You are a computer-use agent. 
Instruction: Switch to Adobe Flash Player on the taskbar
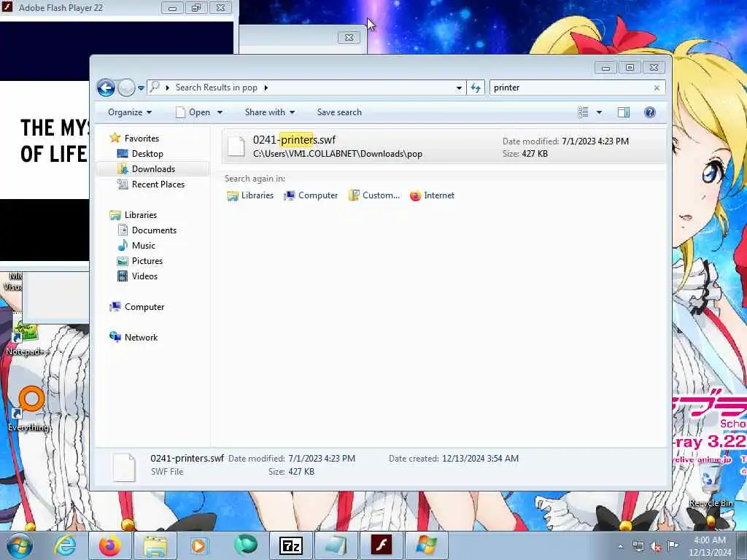tap(381, 545)
